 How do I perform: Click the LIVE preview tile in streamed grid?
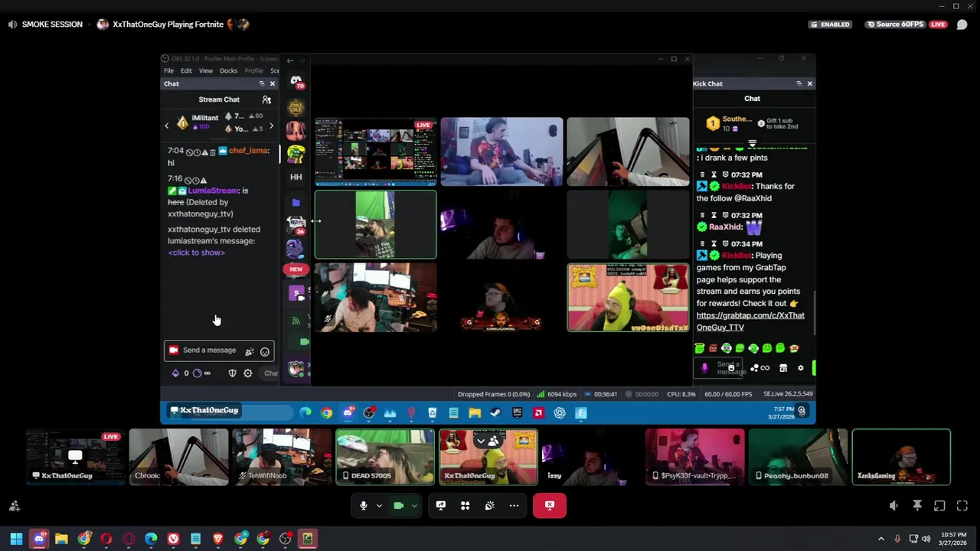coord(376,152)
